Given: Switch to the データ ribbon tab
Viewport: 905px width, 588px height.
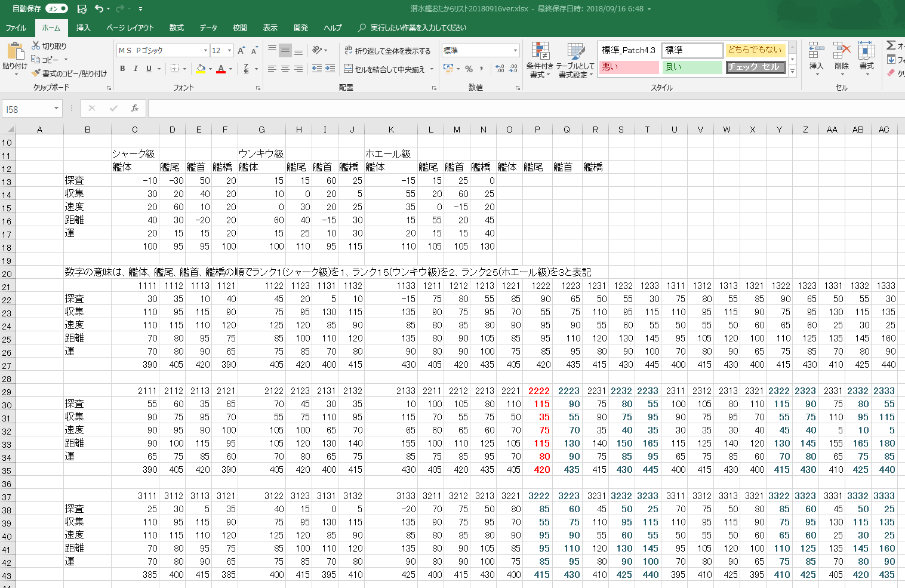Looking at the screenshot, I should click(208, 28).
